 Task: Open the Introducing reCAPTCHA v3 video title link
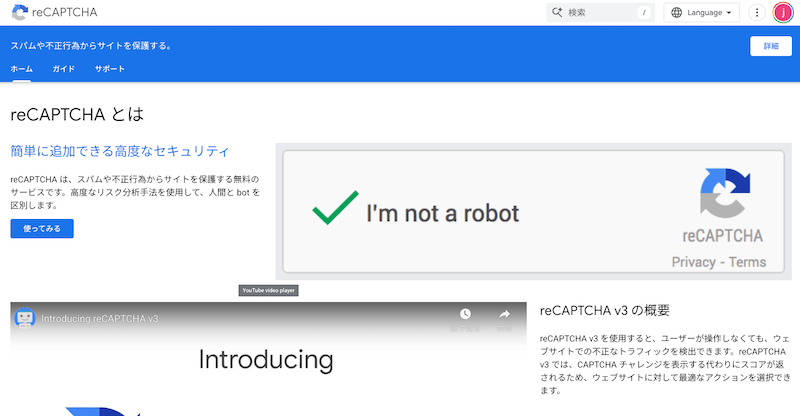100,318
